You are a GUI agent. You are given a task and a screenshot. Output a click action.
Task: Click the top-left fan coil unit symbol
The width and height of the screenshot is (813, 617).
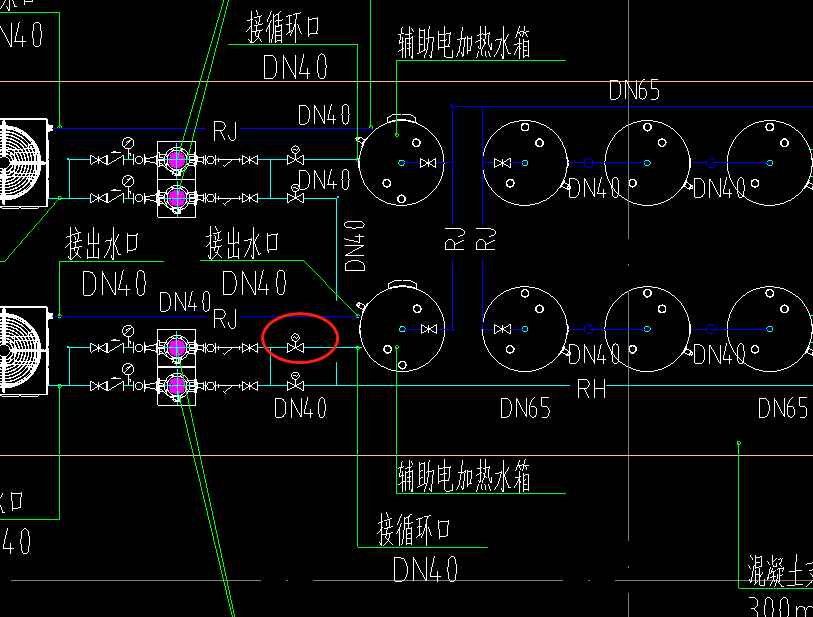[x=20, y=160]
